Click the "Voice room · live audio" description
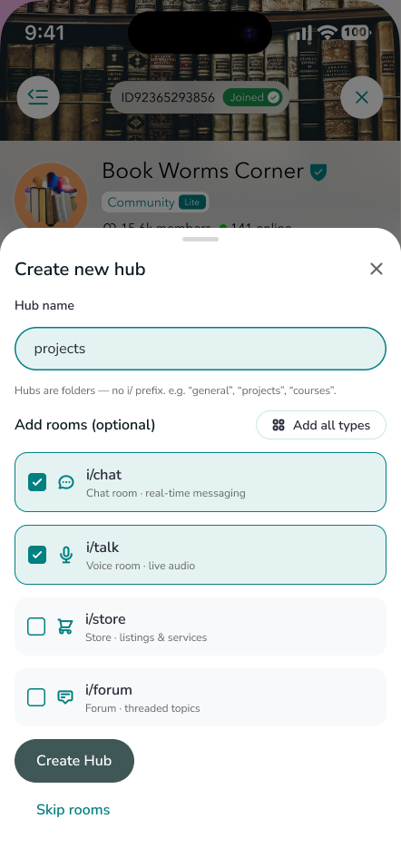This screenshot has height=868, width=401. click(x=141, y=566)
